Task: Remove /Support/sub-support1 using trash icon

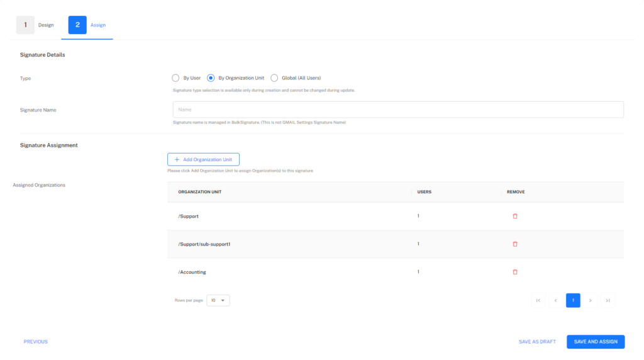Action: pos(514,244)
